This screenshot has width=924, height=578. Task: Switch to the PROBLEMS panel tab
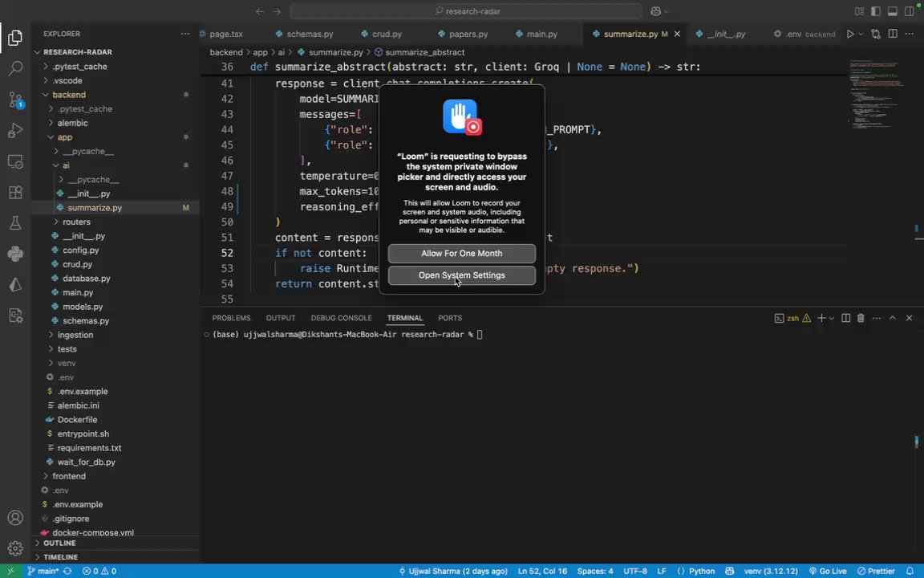(x=231, y=318)
